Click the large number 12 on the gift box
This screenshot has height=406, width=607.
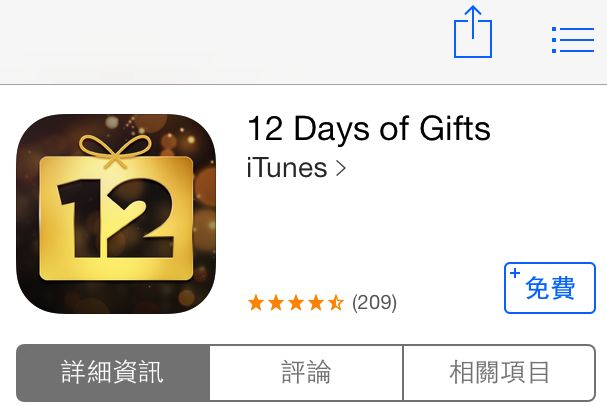click(116, 218)
